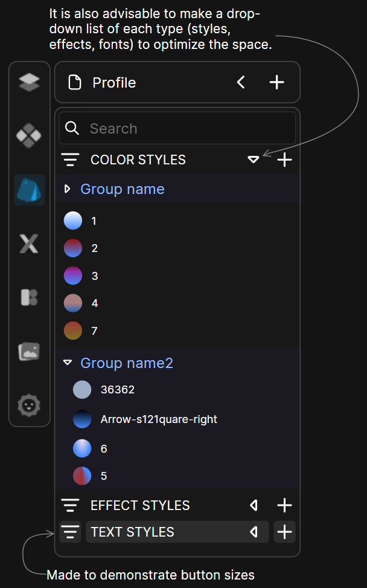This screenshot has width=367, height=588.
Task: Select color style 36362
Action: (x=117, y=390)
